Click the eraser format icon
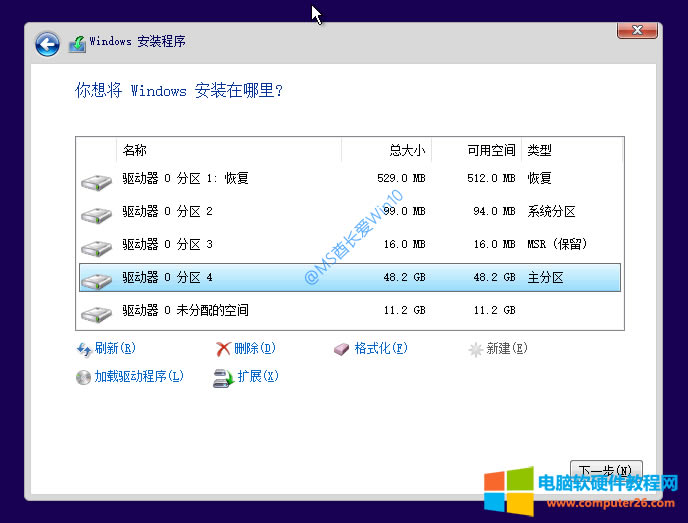688x523 pixels. coord(341,349)
